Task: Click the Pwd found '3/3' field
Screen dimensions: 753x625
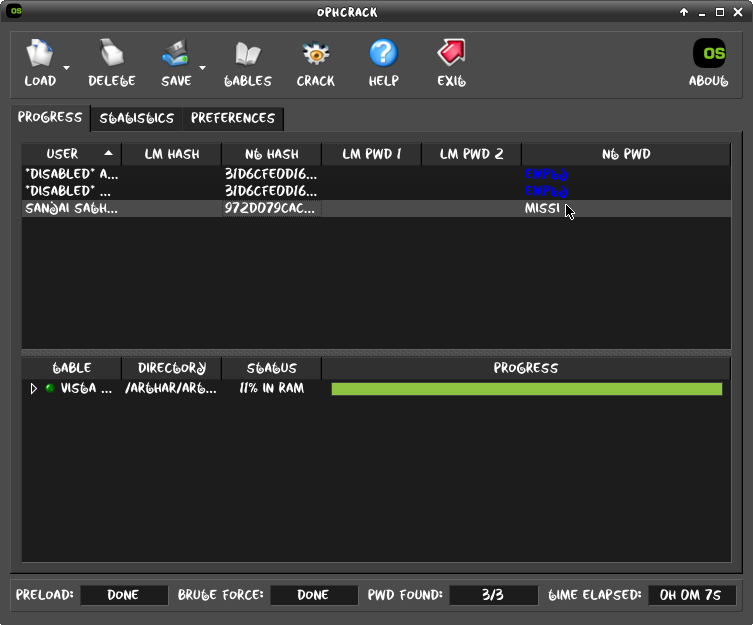Action: [493, 595]
